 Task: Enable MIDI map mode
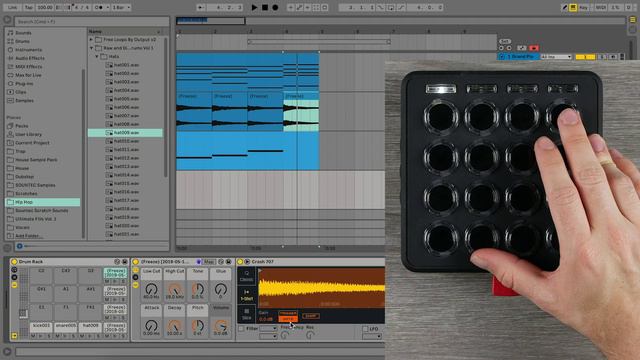pos(600,7)
